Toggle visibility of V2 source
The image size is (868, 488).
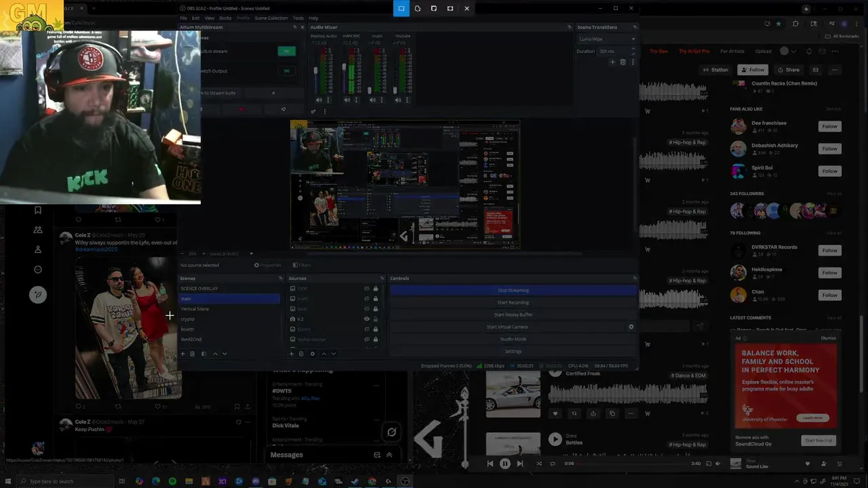coord(367,319)
